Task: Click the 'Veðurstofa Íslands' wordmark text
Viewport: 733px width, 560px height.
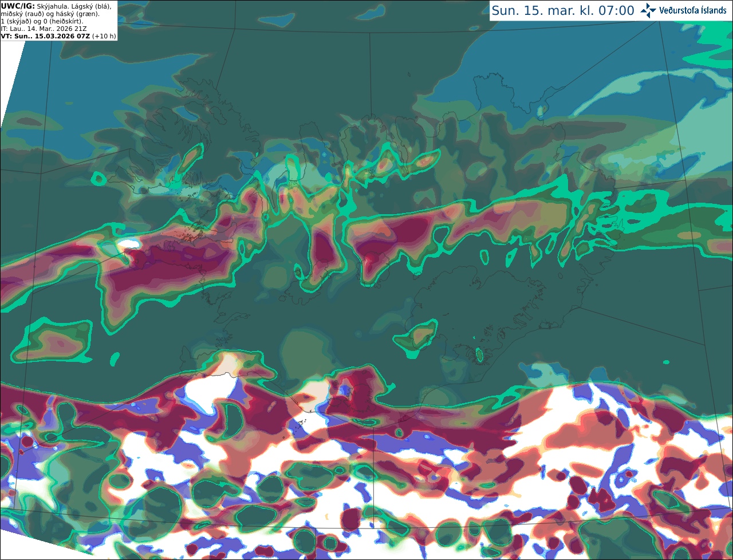Action: pyautogui.click(x=693, y=10)
